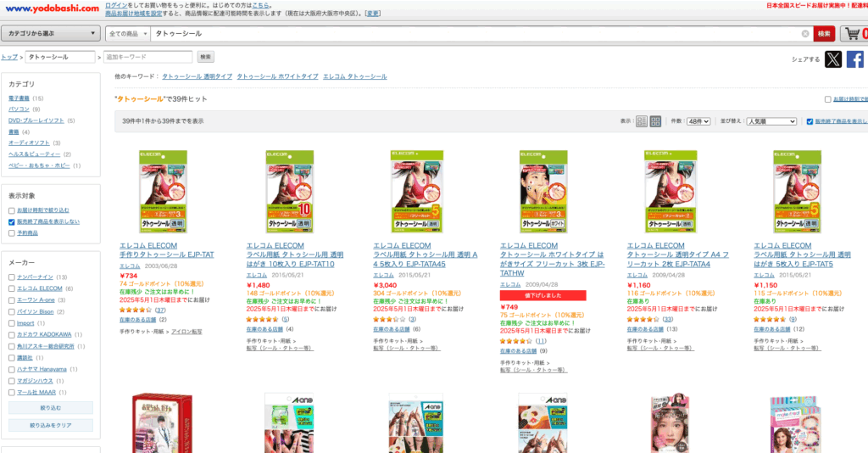Image resolution: width=868 pixels, height=453 pixels.
Task: Click the red 検索 search button
Action: [x=824, y=34]
